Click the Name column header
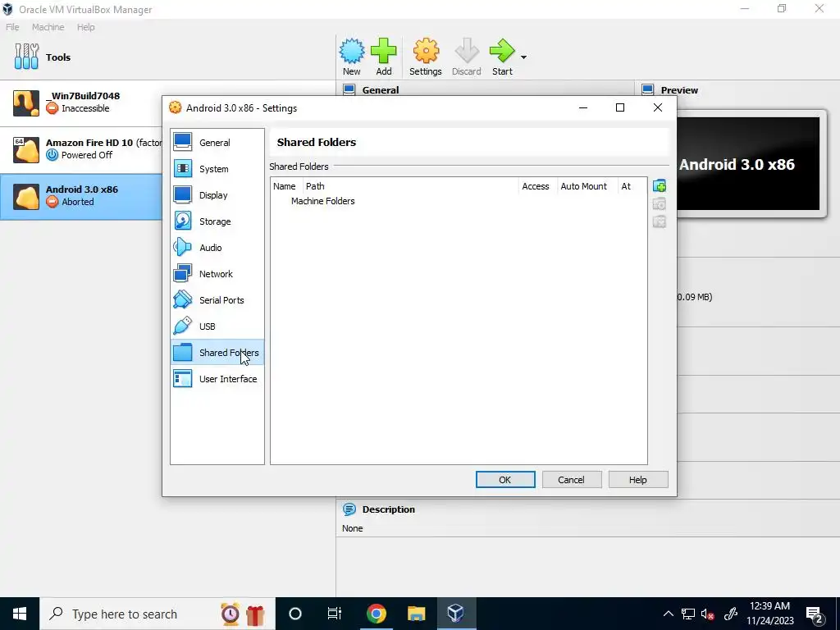Viewport: 840px width, 630px height. click(285, 186)
